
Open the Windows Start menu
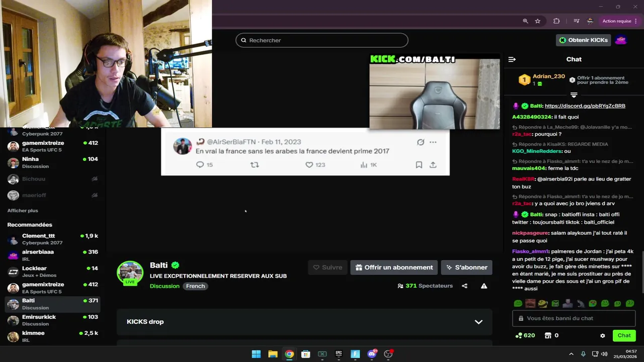coord(256,354)
